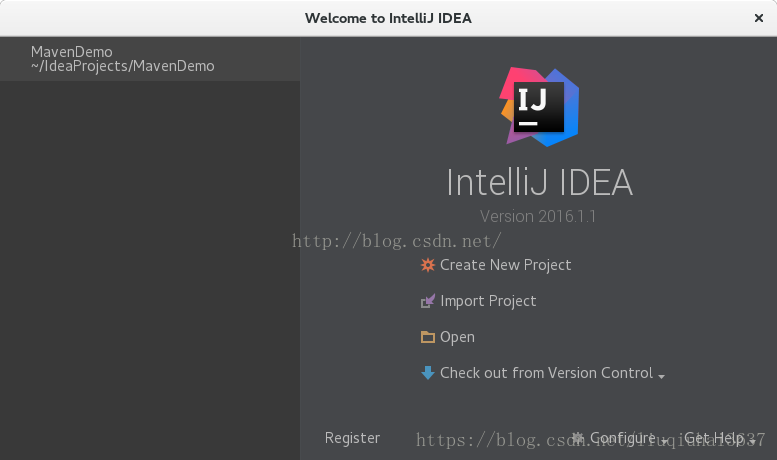The image size is (777, 460).
Task: Expand the Version Control checkout dropdown arrow
Action: tap(662, 376)
